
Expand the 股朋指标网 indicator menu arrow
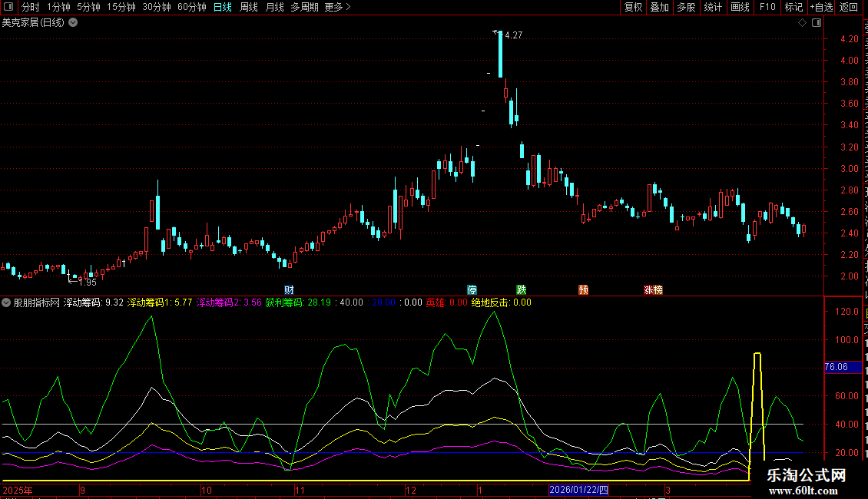click(x=7, y=302)
